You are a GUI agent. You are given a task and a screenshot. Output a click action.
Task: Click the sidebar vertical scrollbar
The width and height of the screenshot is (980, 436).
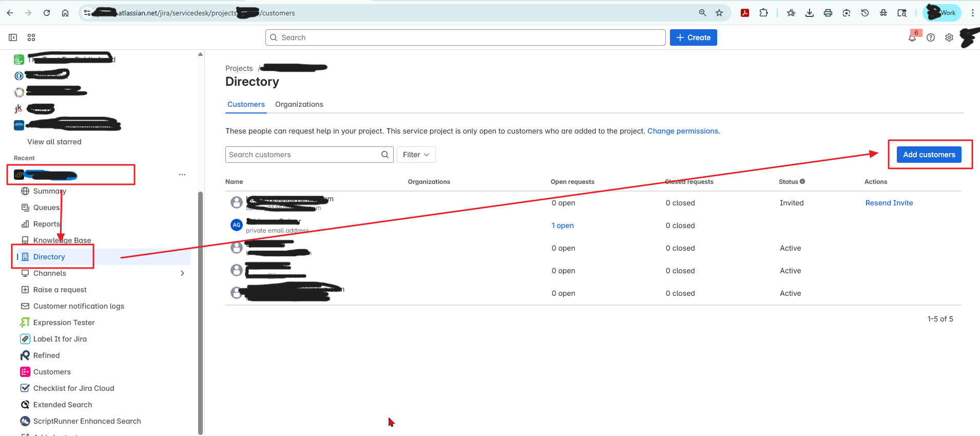click(x=200, y=313)
